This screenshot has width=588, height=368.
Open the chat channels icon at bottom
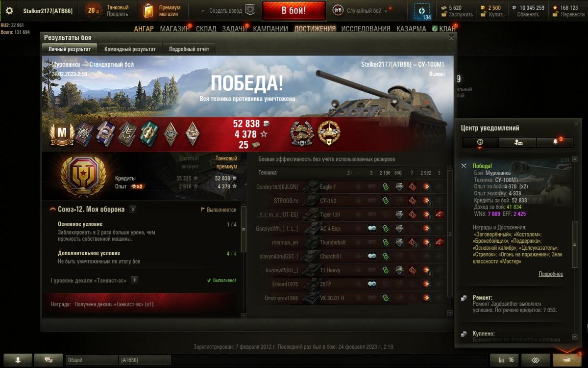coord(49,360)
